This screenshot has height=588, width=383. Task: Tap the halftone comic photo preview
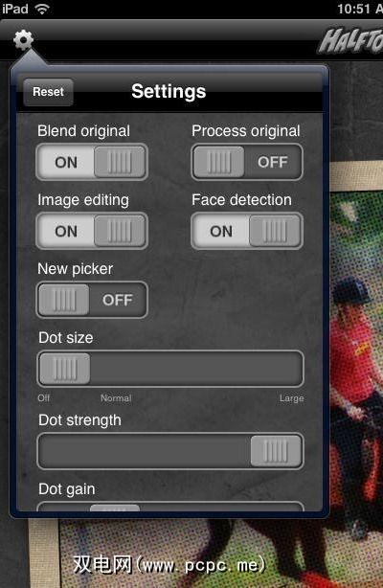point(355,337)
